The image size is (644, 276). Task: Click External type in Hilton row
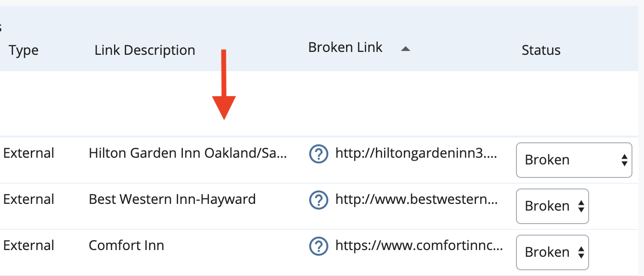[28, 153]
